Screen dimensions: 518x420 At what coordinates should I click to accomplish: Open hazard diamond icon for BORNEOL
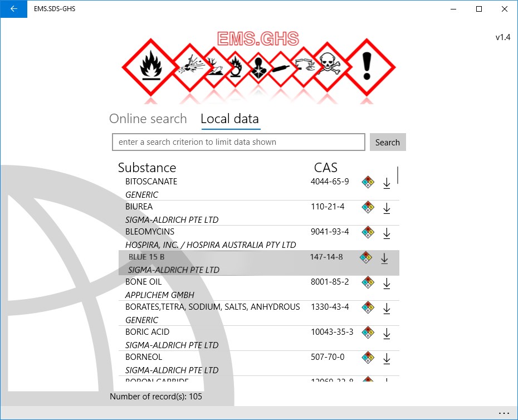368,357
